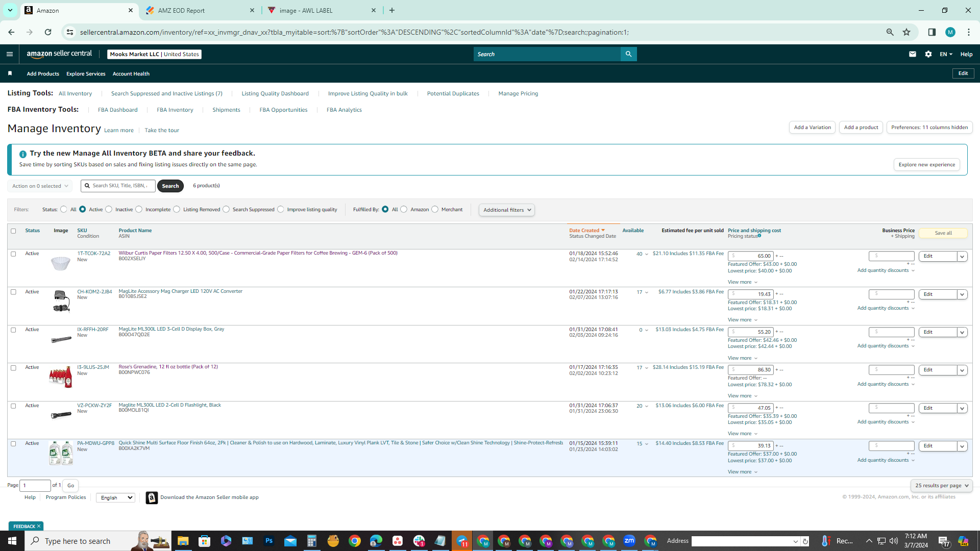Screen dimensions: 980x551
Task: Open the FBA Dashboard tool
Action: pyautogui.click(x=118, y=110)
